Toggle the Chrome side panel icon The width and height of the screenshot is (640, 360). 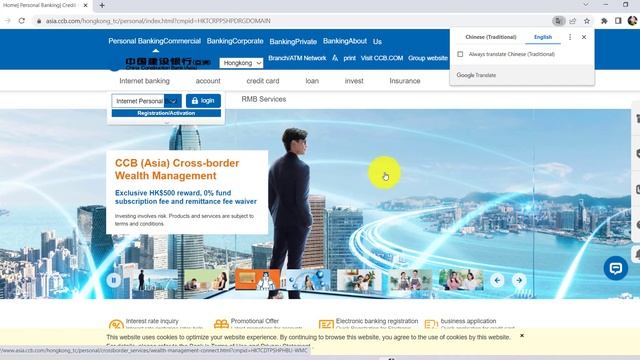click(x=618, y=21)
